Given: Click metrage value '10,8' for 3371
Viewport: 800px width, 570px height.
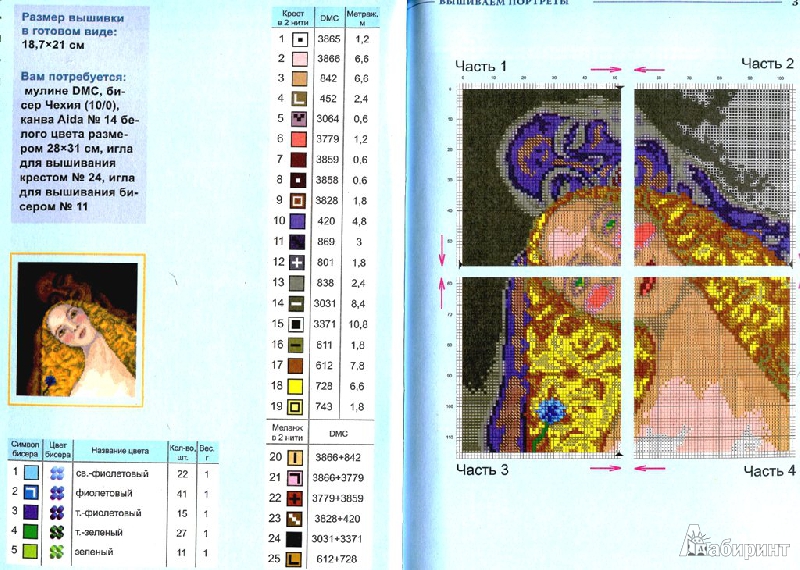Looking at the screenshot, I should [358, 324].
